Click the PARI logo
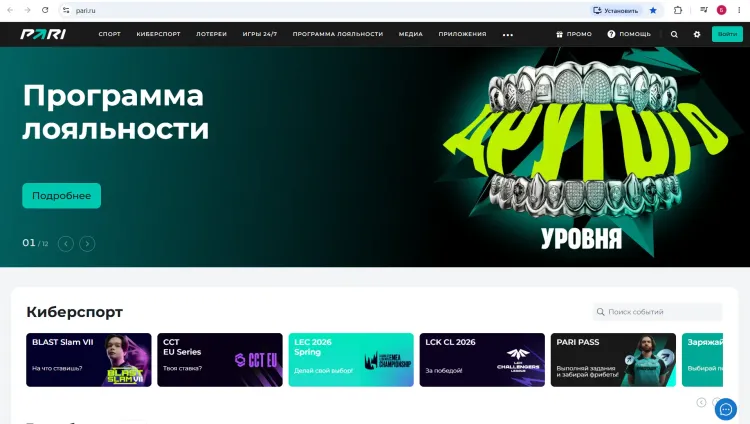 43,34
